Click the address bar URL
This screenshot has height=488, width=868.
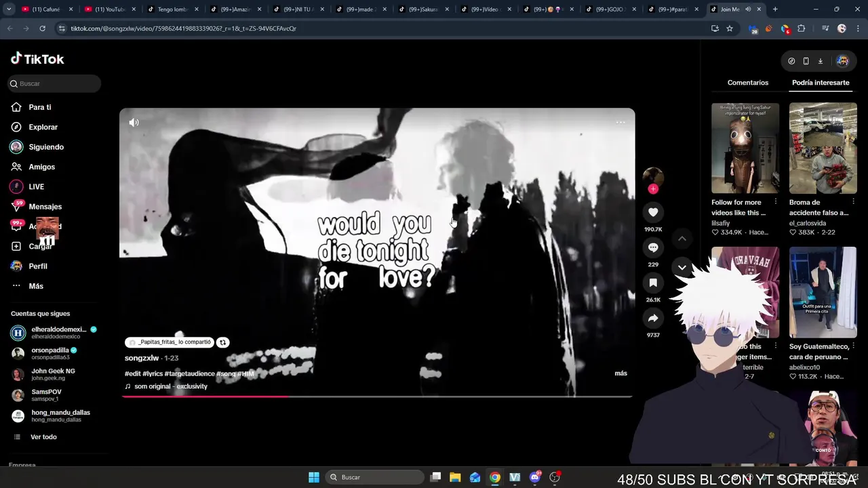point(183,28)
